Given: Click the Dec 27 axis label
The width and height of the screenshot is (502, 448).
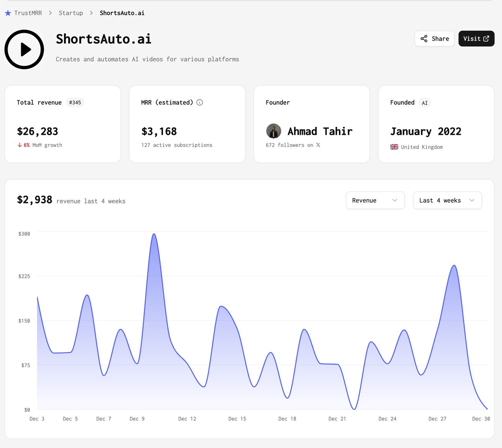Looking at the screenshot, I should [x=438, y=419].
